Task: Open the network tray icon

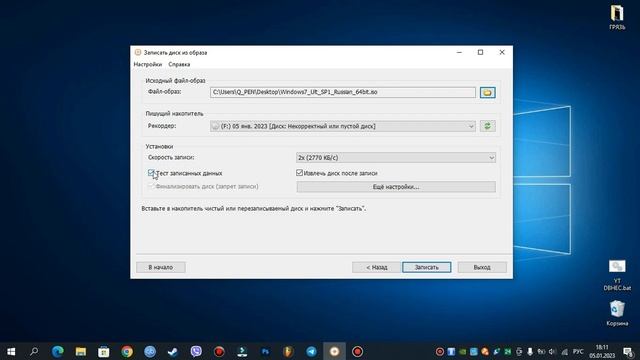Action: pyautogui.click(x=564, y=351)
